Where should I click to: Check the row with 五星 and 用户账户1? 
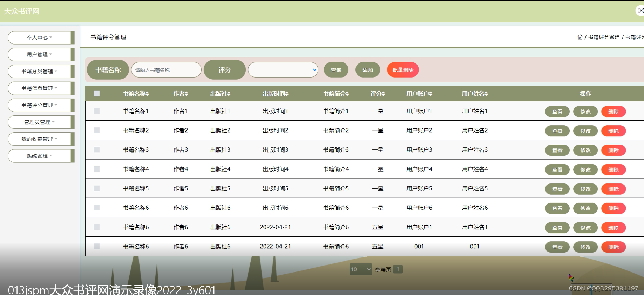[x=97, y=227]
